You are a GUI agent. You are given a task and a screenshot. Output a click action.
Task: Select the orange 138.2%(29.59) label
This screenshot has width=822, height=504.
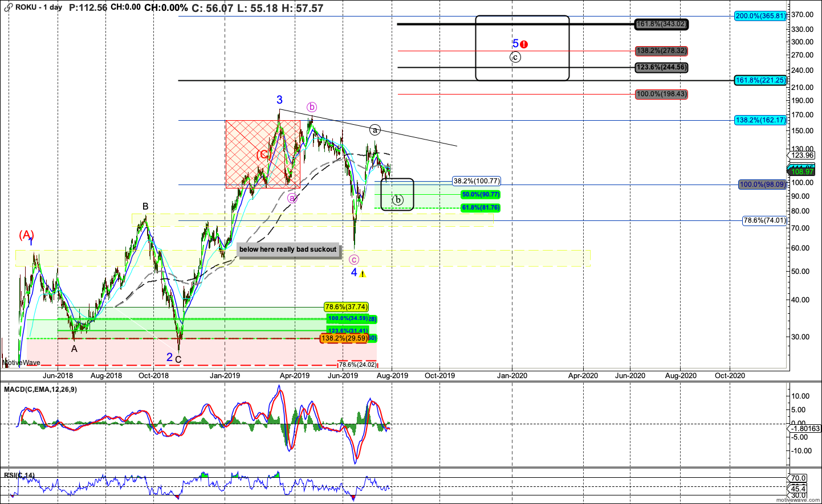pyautogui.click(x=344, y=338)
